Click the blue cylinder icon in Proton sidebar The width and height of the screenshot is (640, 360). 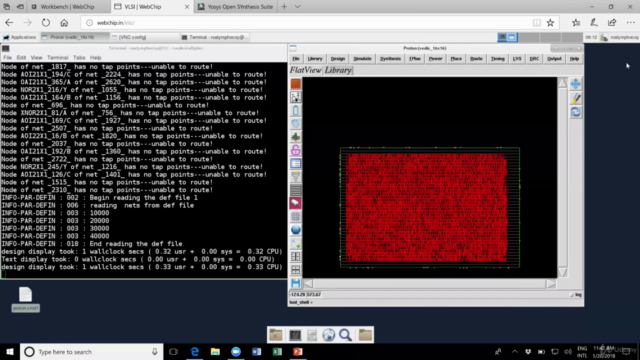click(x=296, y=110)
